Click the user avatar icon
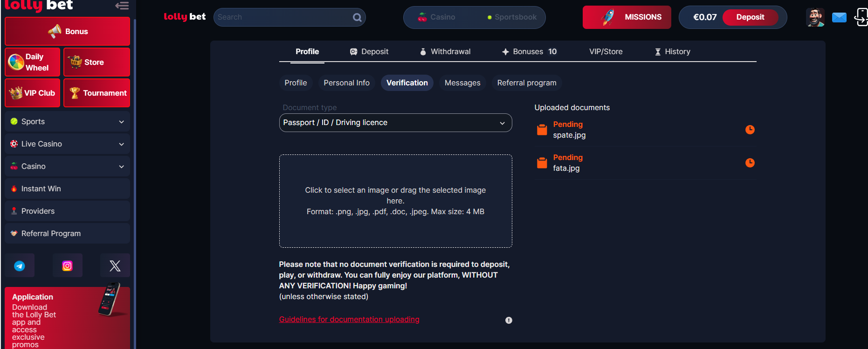Image resolution: width=868 pixels, height=349 pixels. click(x=815, y=17)
